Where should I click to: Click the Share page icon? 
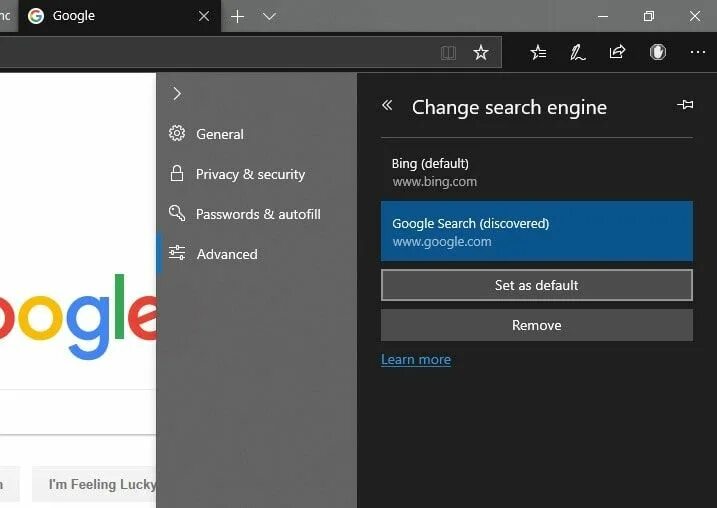617,53
